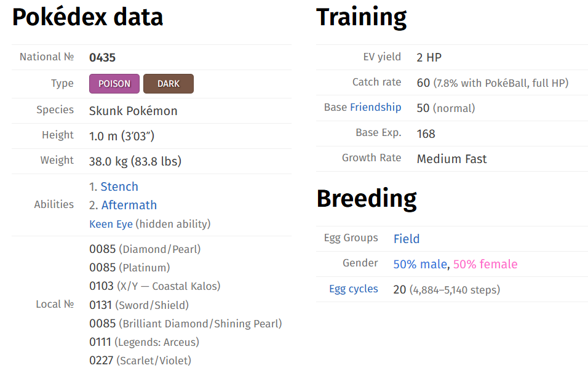This screenshot has height=368, width=588.
Task: Click the Legends: Arceus local number entry
Action: click(144, 342)
